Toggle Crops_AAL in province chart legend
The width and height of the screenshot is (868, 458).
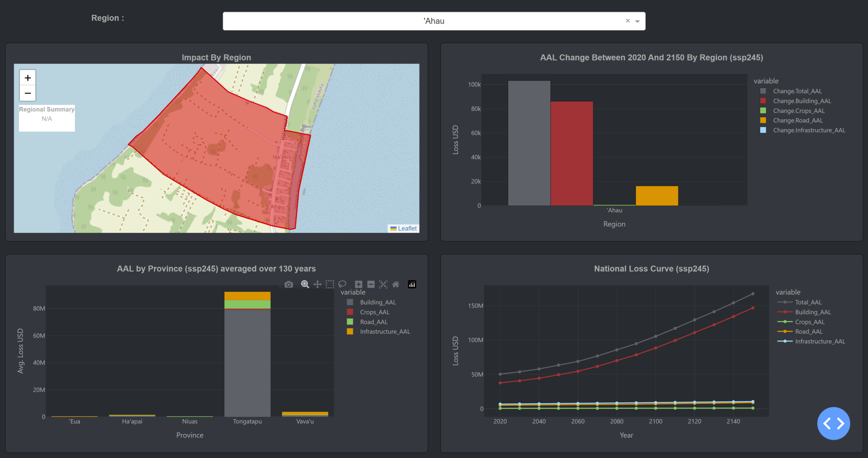pos(368,312)
